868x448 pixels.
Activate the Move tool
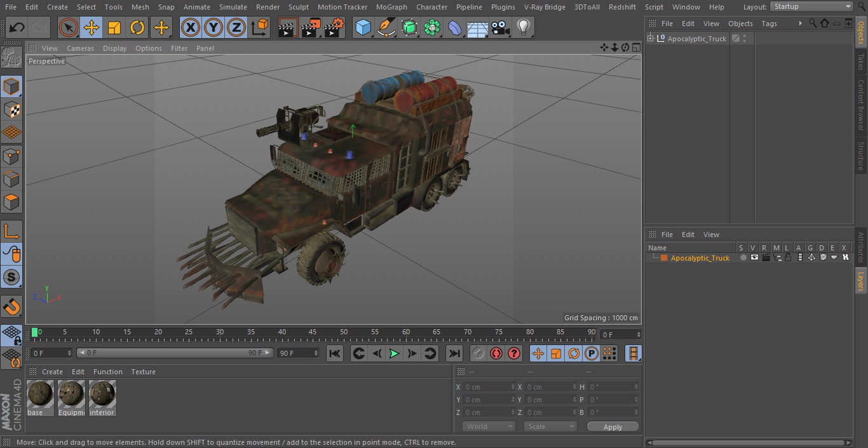92,28
